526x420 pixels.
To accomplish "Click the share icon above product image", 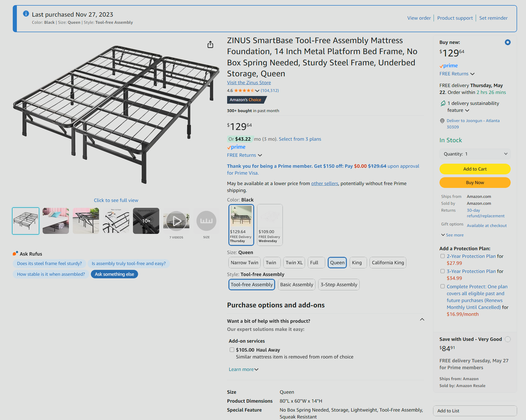I will [210, 45].
